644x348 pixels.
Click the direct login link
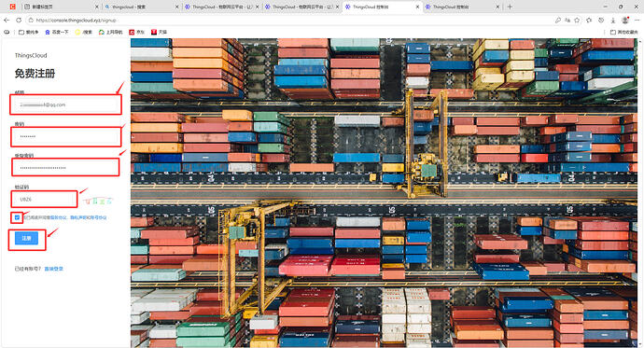pyautogui.click(x=54, y=269)
